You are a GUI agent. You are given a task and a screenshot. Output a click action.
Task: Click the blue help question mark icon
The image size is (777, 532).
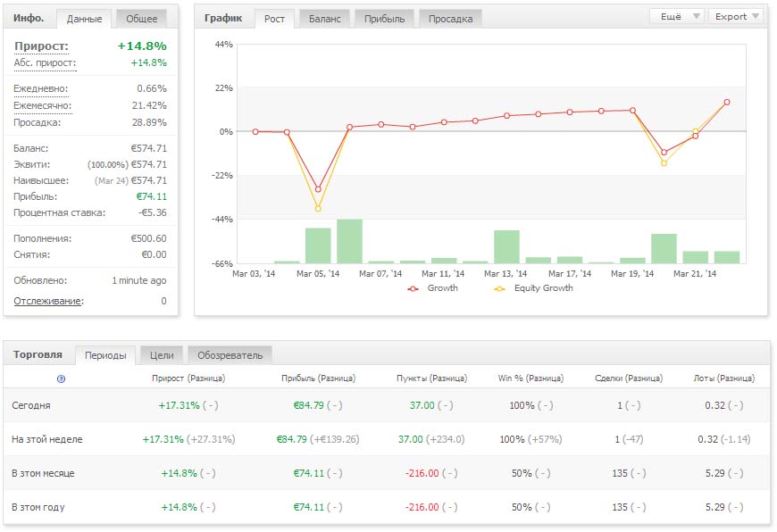coord(61,379)
